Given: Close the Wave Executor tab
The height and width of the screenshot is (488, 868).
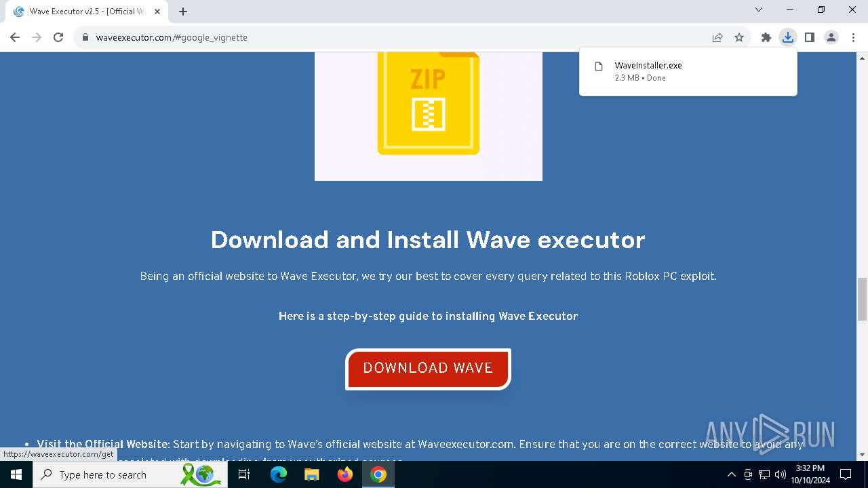Looking at the screenshot, I should coord(157,12).
